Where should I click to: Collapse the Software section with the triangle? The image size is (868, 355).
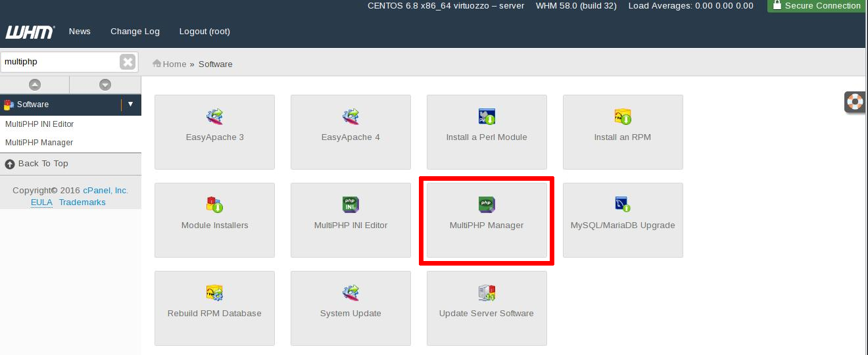130,104
